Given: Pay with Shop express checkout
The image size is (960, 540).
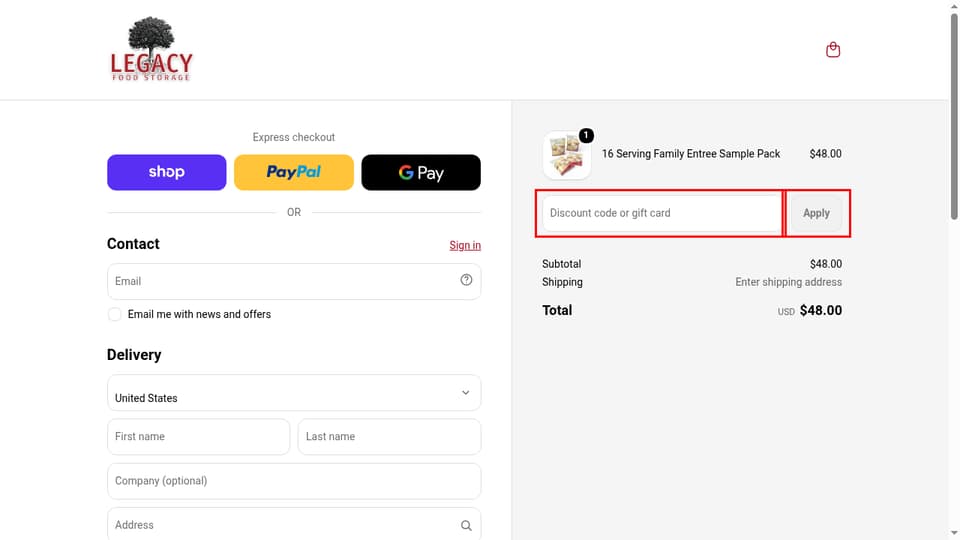Looking at the screenshot, I should (x=167, y=172).
